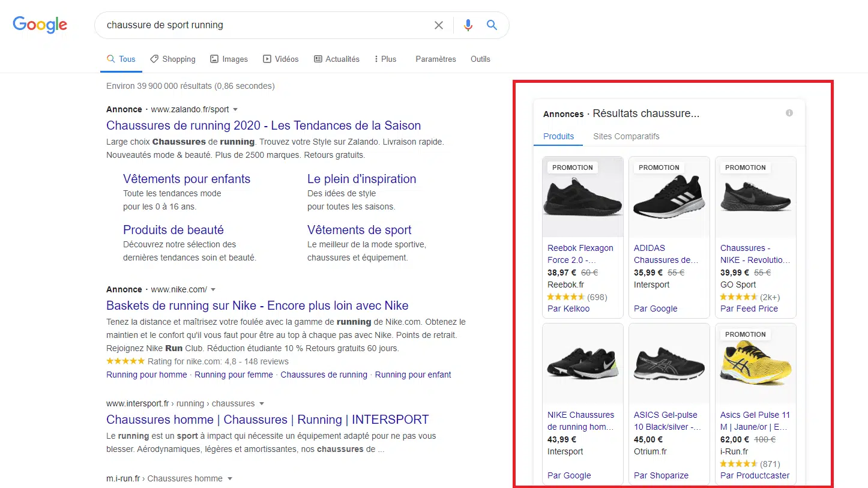Expand the arrow next to the intersport.fr breadcrumb
Screen dimensions: 868x488
(262, 404)
